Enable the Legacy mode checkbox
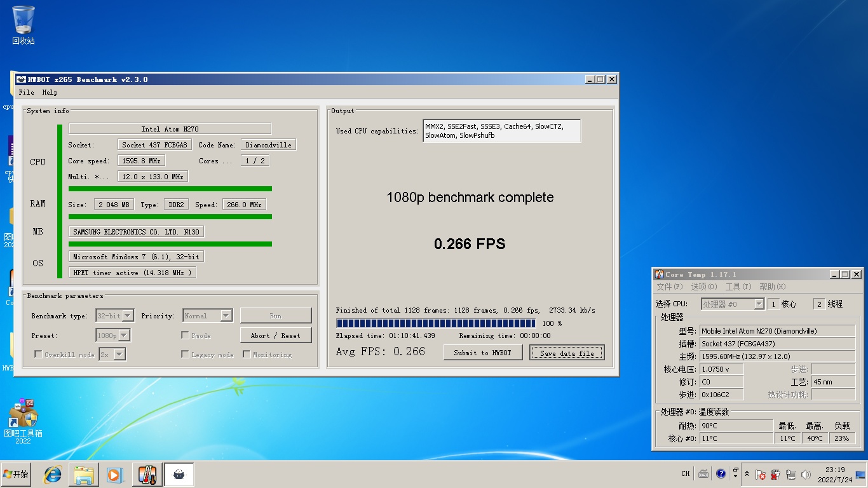Screen dimensions: 868x488 click(x=185, y=354)
